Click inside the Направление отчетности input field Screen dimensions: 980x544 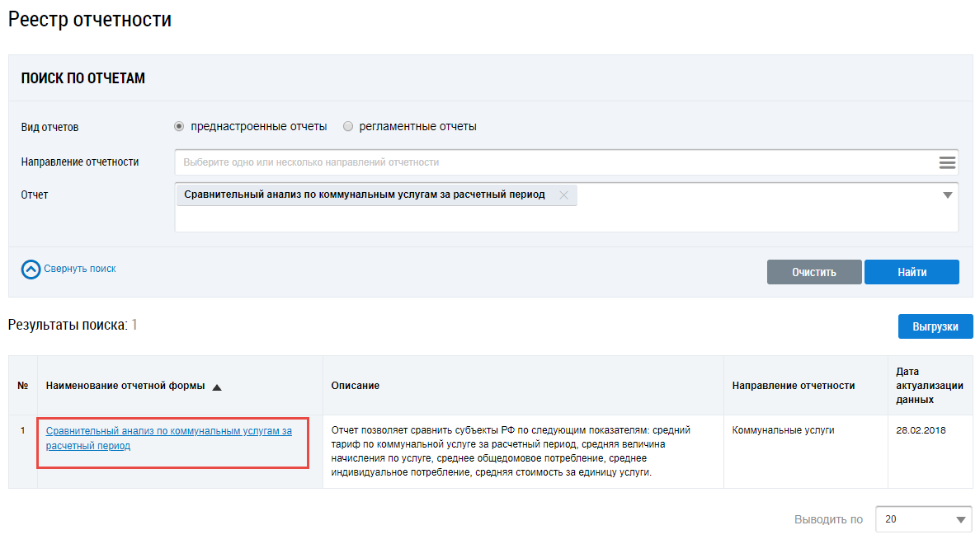[553, 162]
